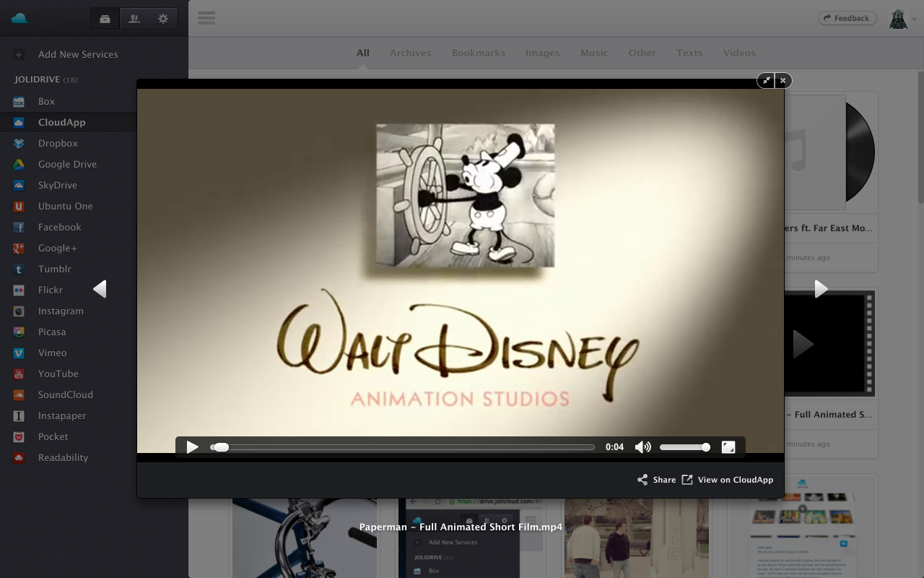The width and height of the screenshot is (924, 578).
Task: Select the SkyDrive service icon
Action: (x=19, y=186)
